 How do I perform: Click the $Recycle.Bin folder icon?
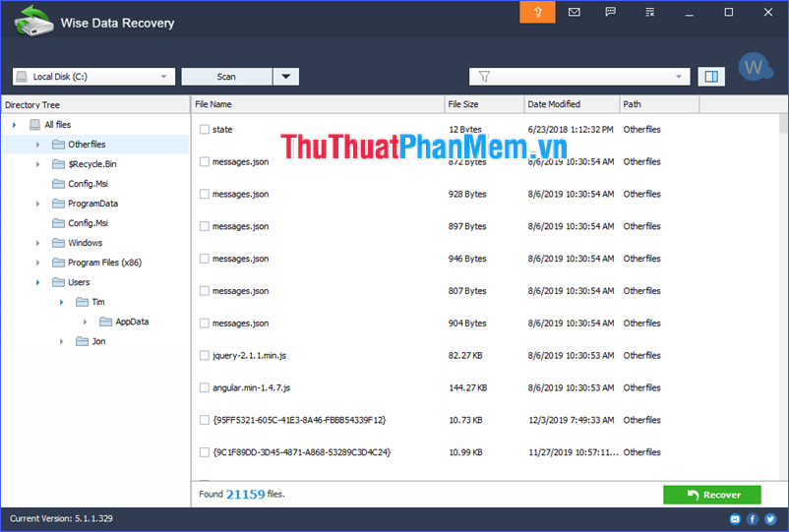point(58,164)
